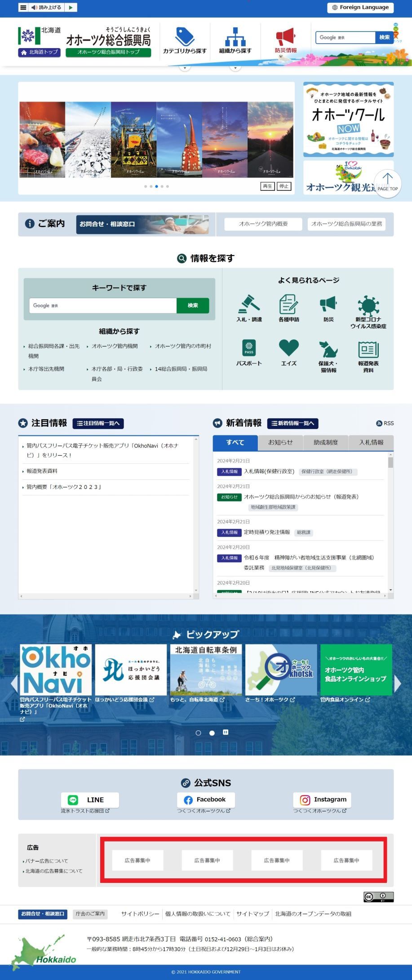Select the second carousel dot indicator
Screen dimensions: 412x980
tap(151, 186)
